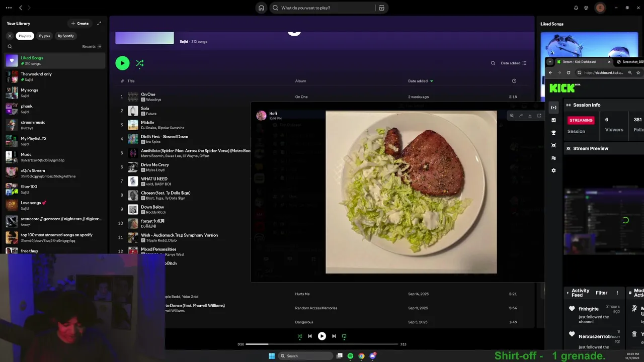
Task: Open the xQc's Stream playlist
Action: point(54,173)
